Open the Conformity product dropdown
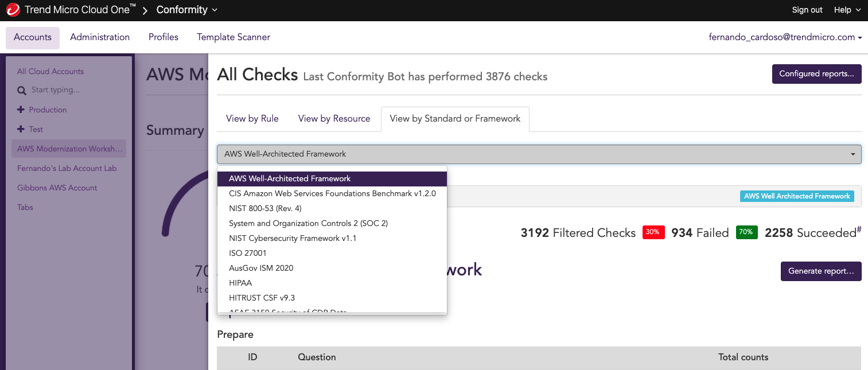This screenshot has width=868, height=370. point(187,10)
